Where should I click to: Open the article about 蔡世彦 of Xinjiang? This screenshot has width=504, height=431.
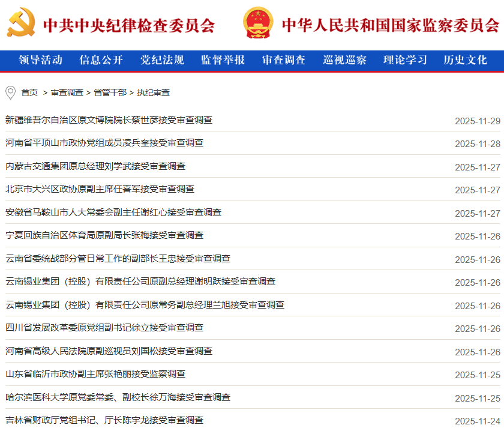tap(109, 120)
